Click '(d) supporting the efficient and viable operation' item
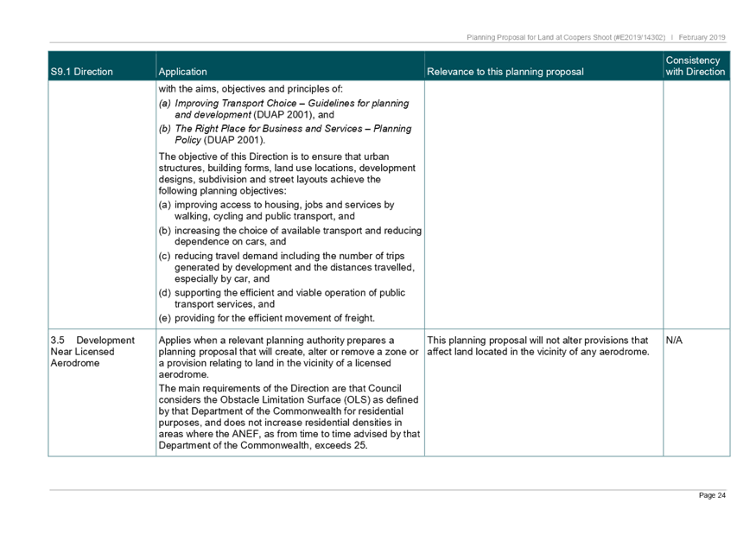Screen dimensions: 756x535 [x=282, y=298]
